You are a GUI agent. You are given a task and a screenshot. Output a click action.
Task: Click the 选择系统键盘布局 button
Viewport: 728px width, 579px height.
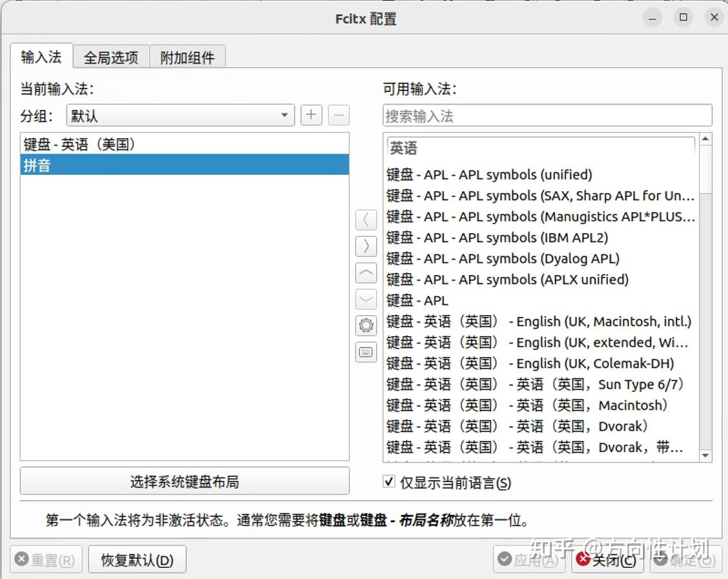coord(184,481)
